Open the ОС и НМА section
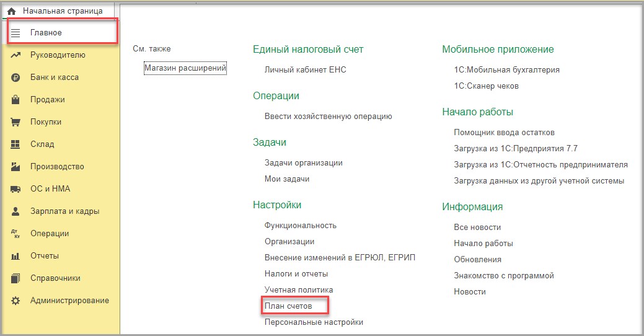Screen dimensions: 644x336 pos(51,188)
